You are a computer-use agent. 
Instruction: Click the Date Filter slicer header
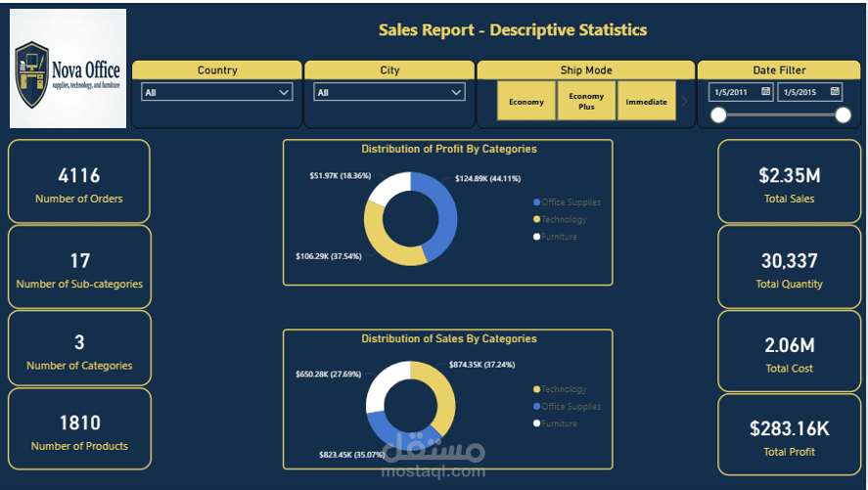click(779, 70)
